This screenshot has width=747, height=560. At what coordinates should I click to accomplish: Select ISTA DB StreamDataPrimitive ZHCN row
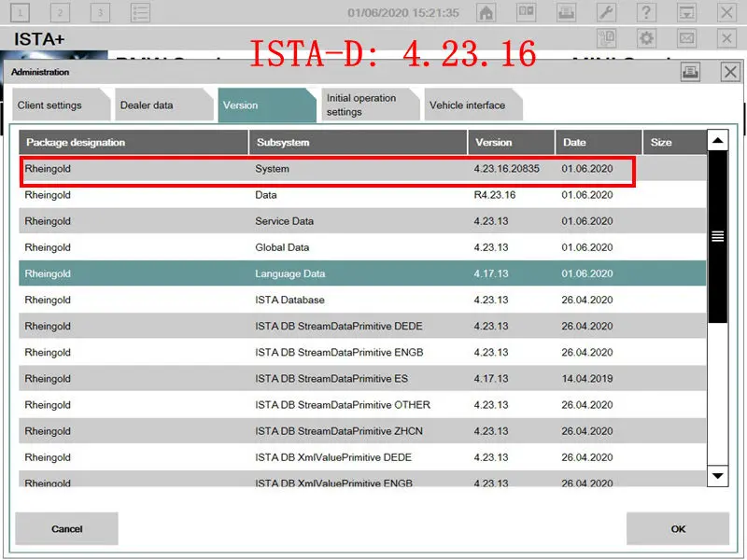click(362, 430)
